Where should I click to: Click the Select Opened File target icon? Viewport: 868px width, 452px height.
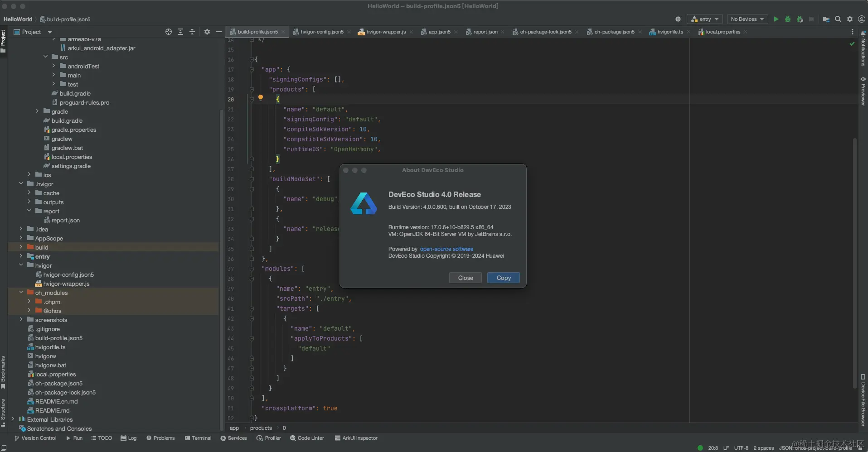169,32
